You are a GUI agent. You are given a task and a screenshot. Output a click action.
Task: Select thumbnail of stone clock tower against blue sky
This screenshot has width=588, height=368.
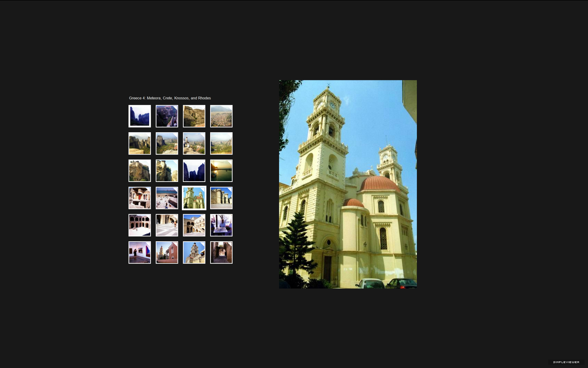[194, 252]
